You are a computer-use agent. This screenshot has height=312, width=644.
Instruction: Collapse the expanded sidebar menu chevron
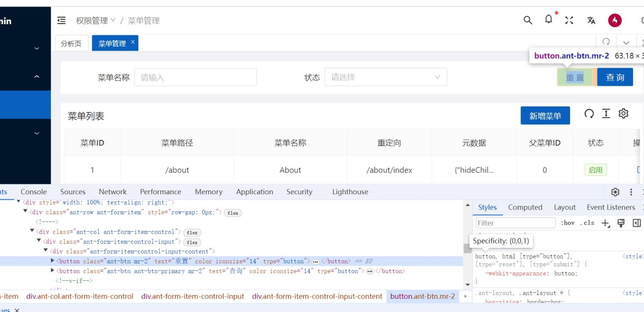click(x=37, y=77)
